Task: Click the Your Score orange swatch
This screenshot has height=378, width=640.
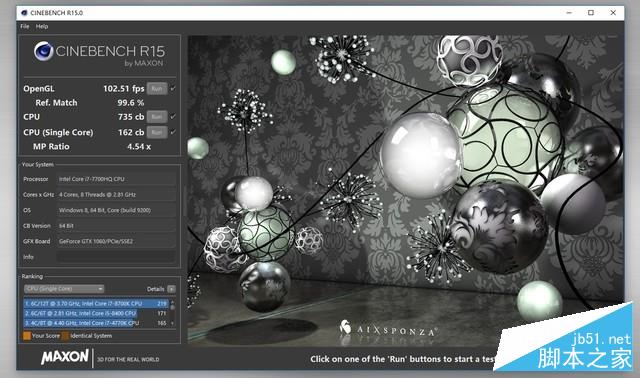Action: tap(27, 336)
